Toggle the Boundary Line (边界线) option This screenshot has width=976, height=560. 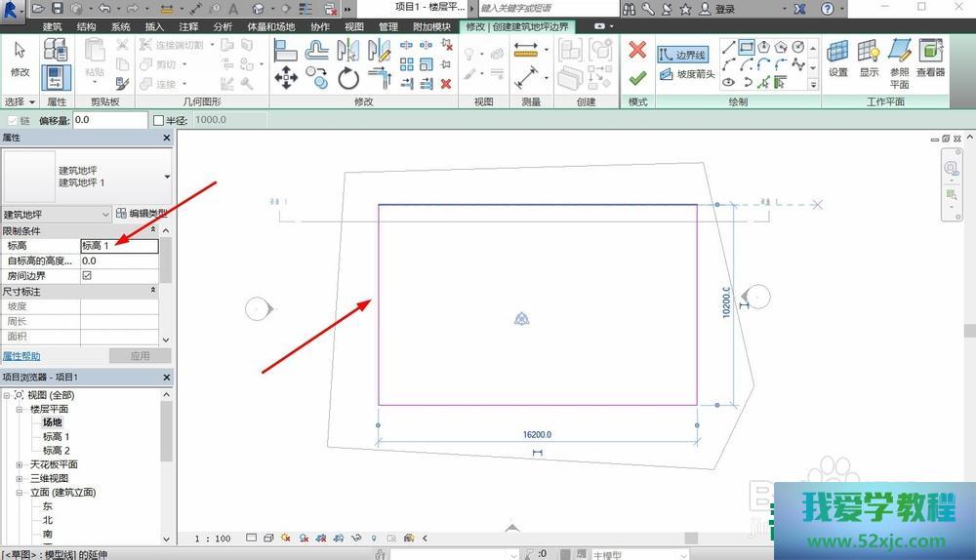(684, 56)
